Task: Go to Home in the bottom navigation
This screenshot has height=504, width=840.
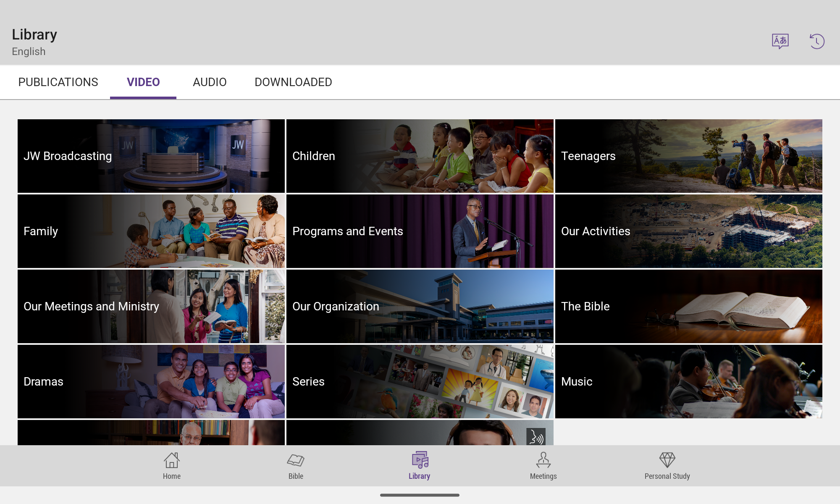Action: click(171, 465)
